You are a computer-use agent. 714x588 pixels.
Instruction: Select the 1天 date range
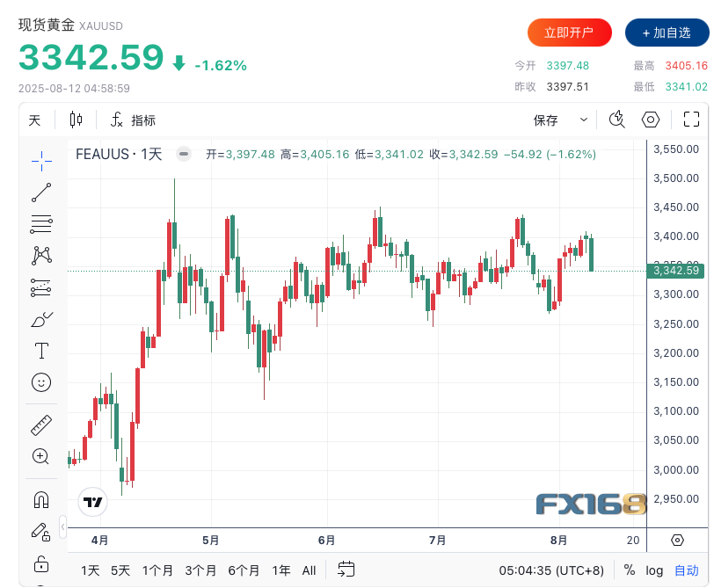91,570
